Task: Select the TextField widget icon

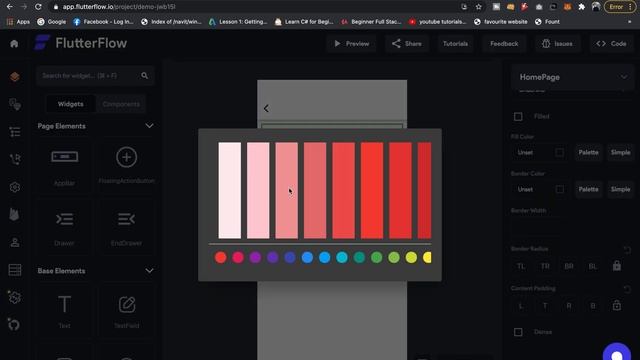Action: pos(127,304)
